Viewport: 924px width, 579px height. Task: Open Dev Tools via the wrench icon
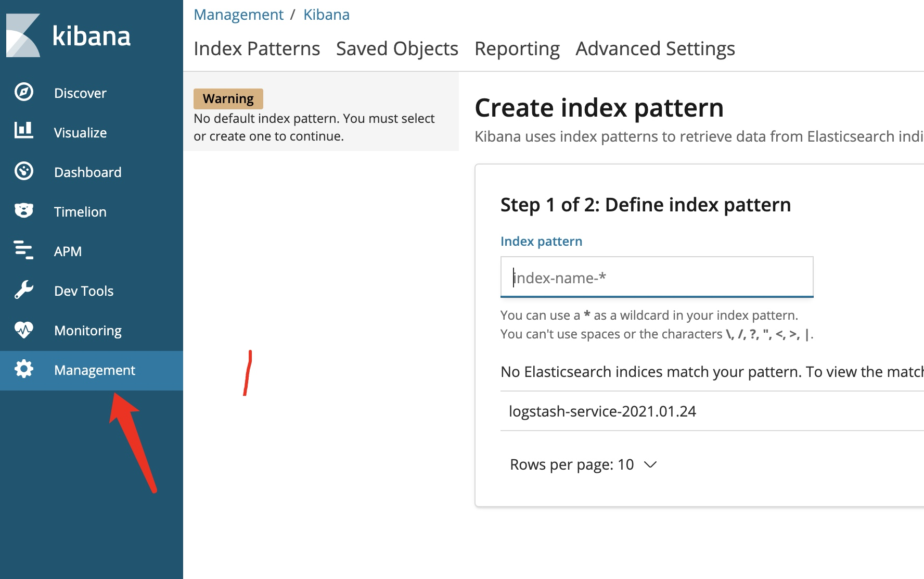(x=23, y=290)
